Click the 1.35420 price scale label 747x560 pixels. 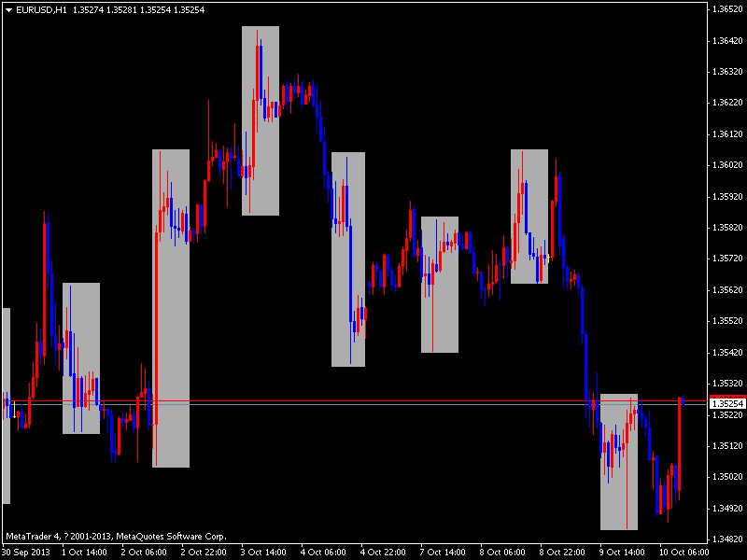[727, 353]
